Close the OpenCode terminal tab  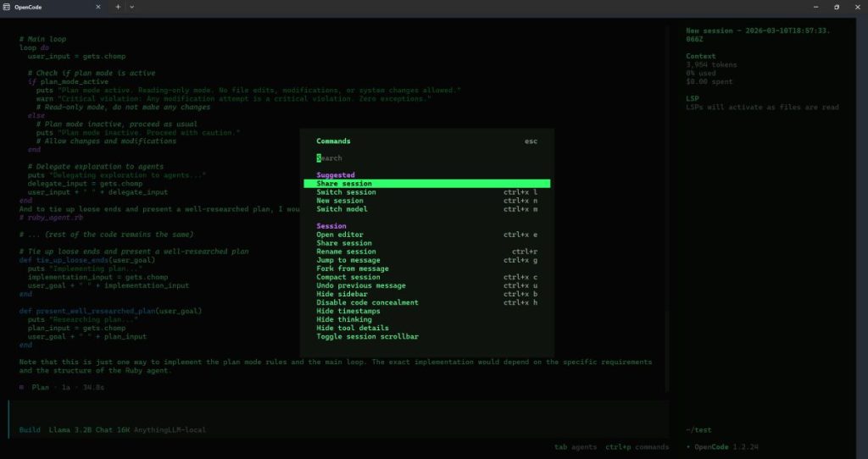(x=97, y=7)
